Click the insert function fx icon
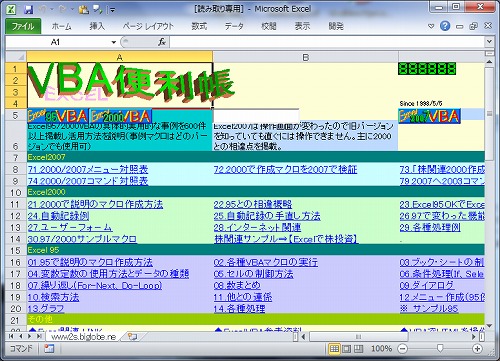The height and width of the screenshot is (361, 500). 162,42
